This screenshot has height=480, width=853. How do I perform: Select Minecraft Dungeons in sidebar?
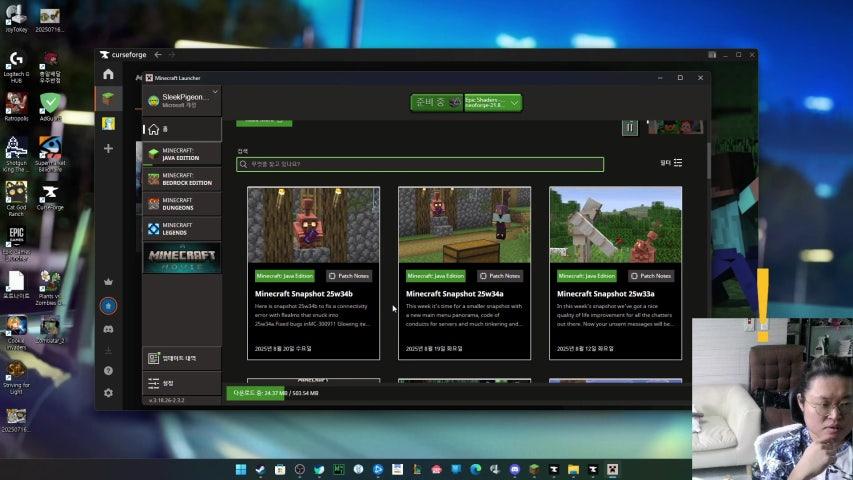pyautogui.click(x=182, y=204)
